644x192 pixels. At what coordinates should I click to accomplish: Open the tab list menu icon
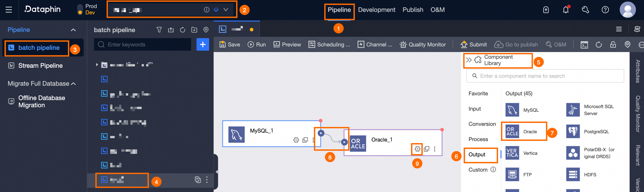[619, 29]
